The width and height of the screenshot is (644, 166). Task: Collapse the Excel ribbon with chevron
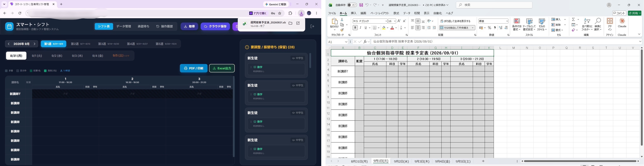(639, 34)
